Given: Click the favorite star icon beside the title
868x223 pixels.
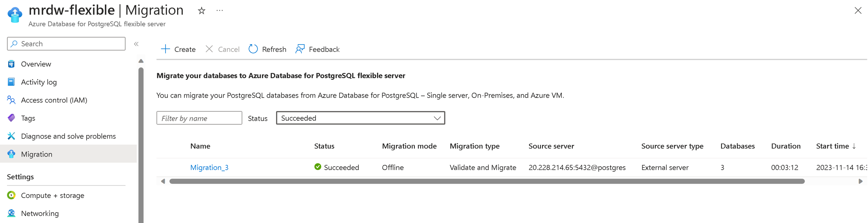Looking at the screenshot, I should point(201,11).
